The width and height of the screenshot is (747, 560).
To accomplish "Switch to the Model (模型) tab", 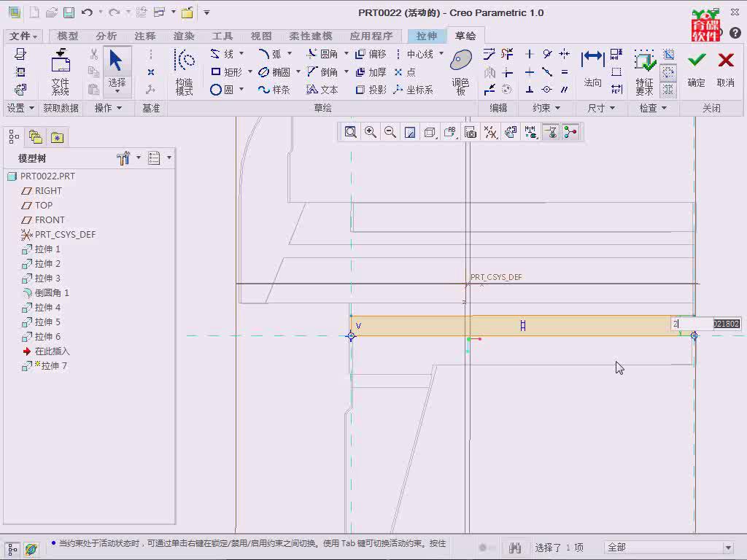I will pyautogui.click(x=67, y=36).
